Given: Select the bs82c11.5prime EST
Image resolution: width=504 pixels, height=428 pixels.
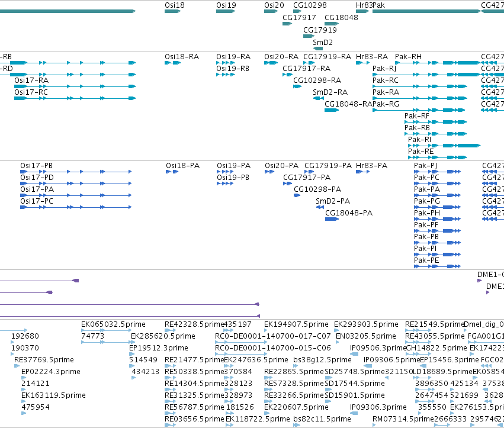Looking at the screenshot, I should pos(296,425).
